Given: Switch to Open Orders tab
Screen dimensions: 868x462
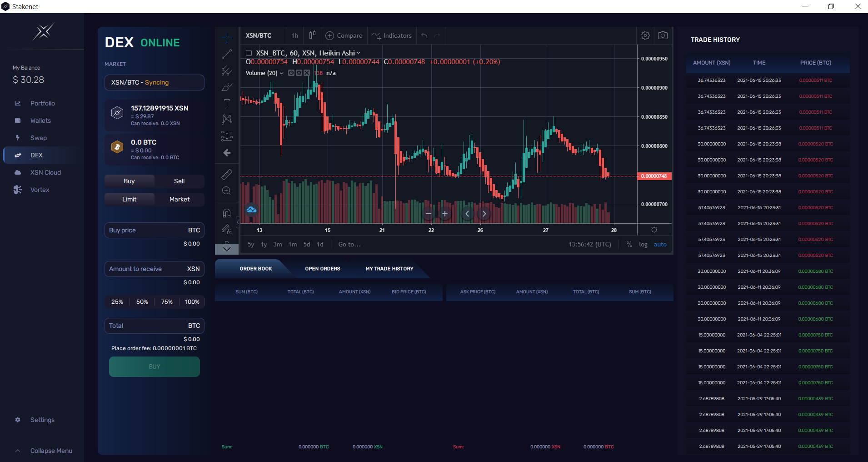Looking at the screenshot, I should 323,269.
